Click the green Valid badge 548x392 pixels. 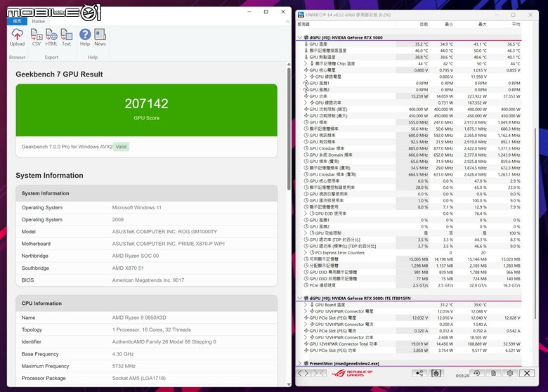[121, 147]
